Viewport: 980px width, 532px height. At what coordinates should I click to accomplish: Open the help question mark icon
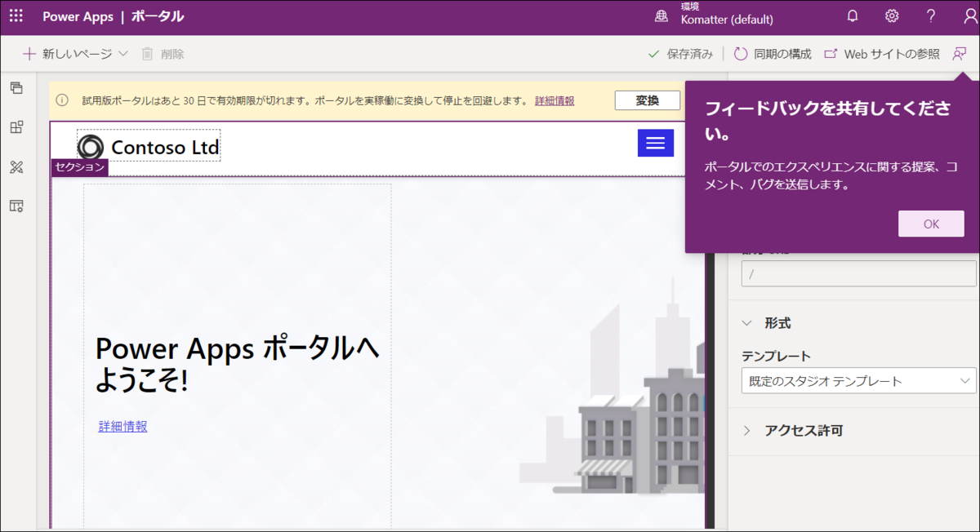pos(931,16)
